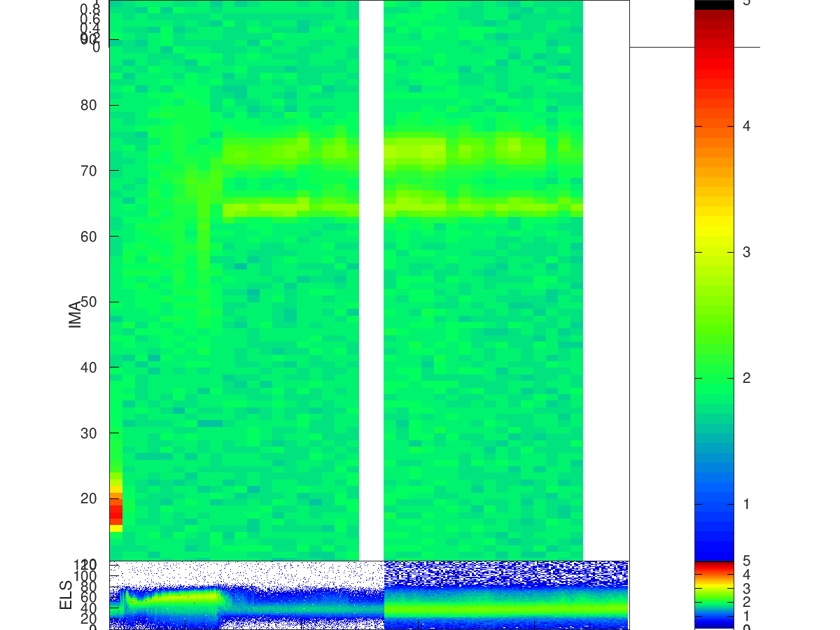Click label 2 on the large colorbar
Viewport: 840px width, 630px height.
(x=746, y=378)
